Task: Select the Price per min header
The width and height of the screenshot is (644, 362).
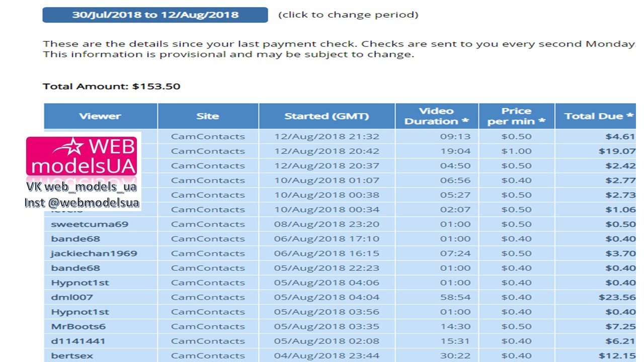Action: point(516,116)
